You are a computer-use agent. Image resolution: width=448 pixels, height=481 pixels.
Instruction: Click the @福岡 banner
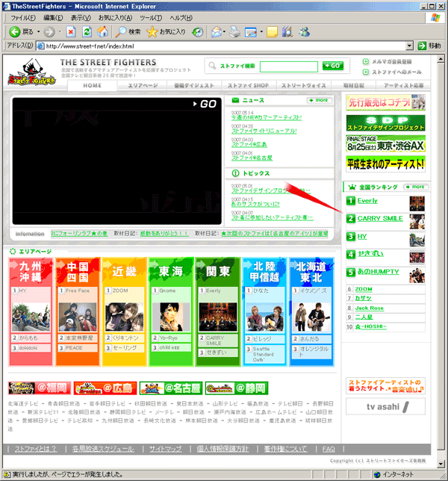pos(40,388)
